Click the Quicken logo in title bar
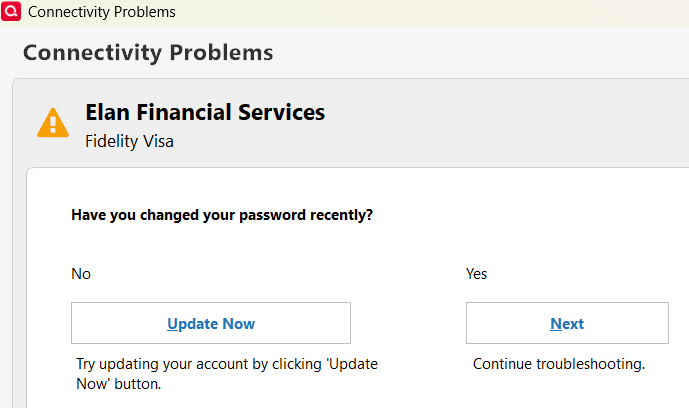Image resolution: width=689 pixels, height=408 pixels. [x=12, y=12]
